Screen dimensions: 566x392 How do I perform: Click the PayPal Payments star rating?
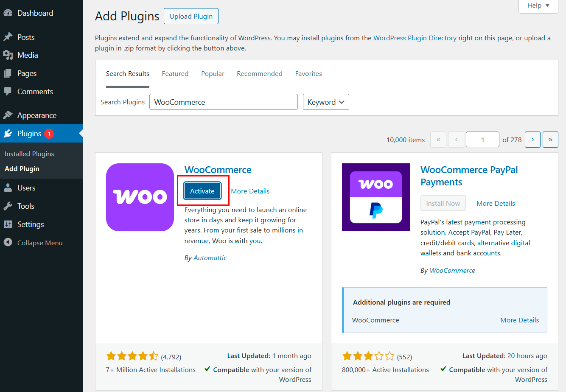[x=368, y=356]
